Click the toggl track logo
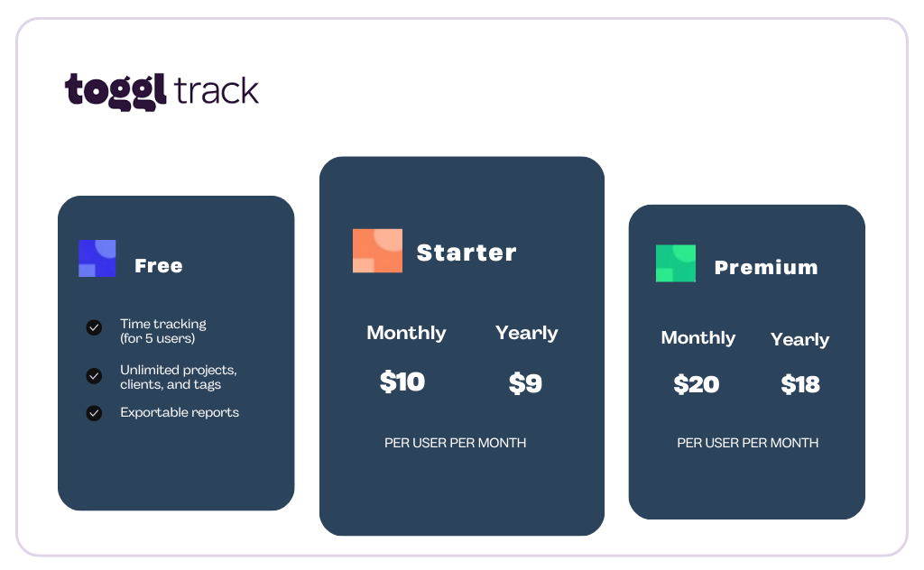Screen dimensions: 924x570 (162, 91)
